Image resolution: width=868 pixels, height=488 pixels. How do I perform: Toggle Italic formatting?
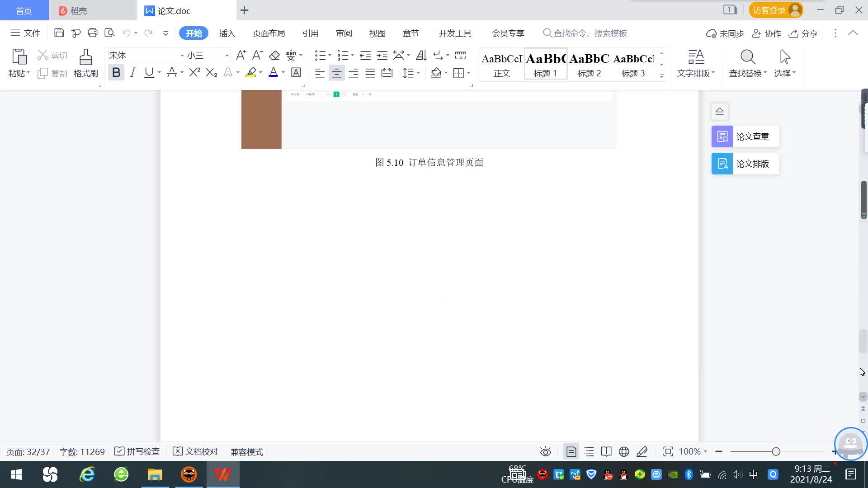click(132, 72)
